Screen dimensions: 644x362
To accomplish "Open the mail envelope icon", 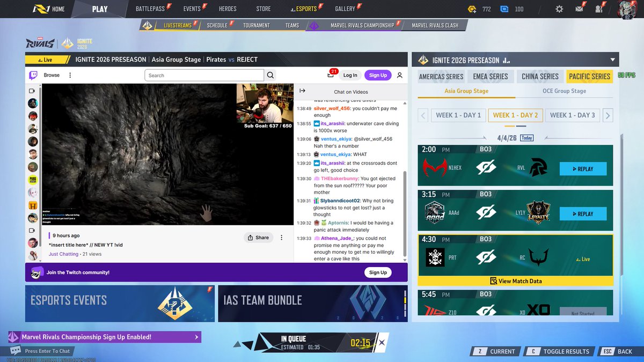I will click(x=580, y=9).
